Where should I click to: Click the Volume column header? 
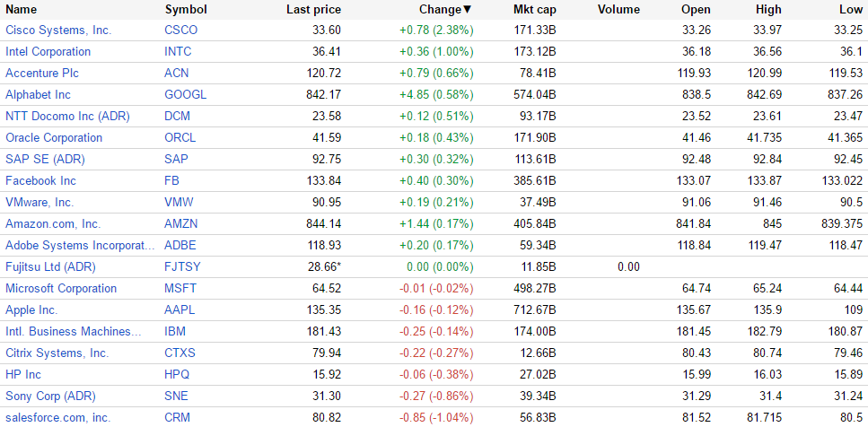[618, 10]
